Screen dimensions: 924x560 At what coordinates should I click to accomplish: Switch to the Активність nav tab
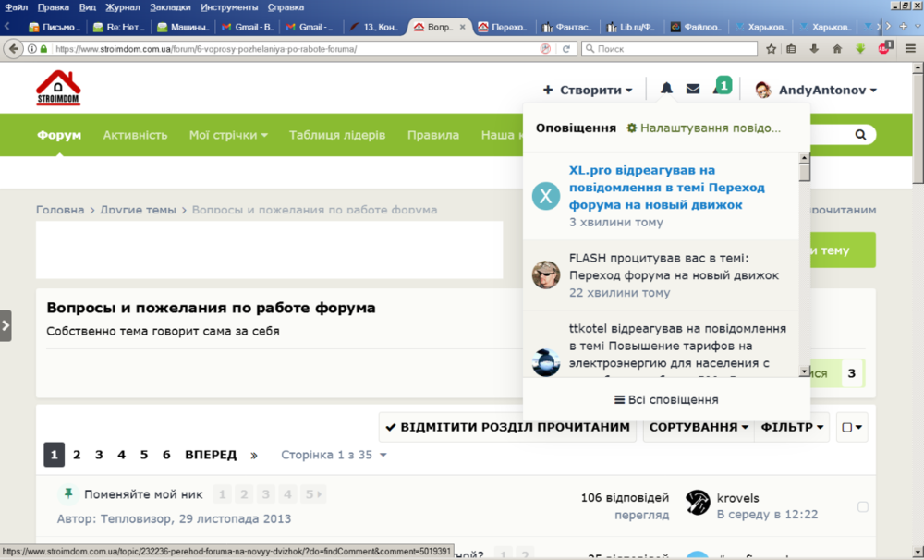point(135,135)
